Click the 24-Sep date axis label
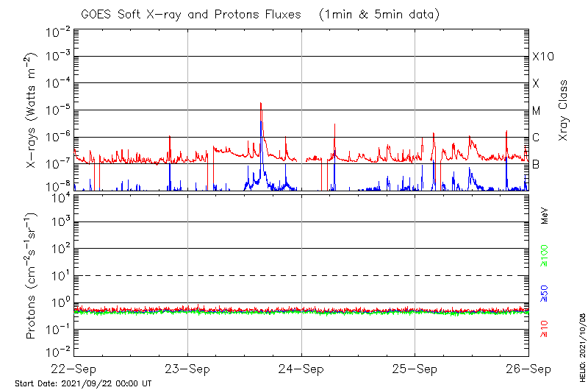Image resolution: width=588 pixels, height=390 pixels. [301, 369]
